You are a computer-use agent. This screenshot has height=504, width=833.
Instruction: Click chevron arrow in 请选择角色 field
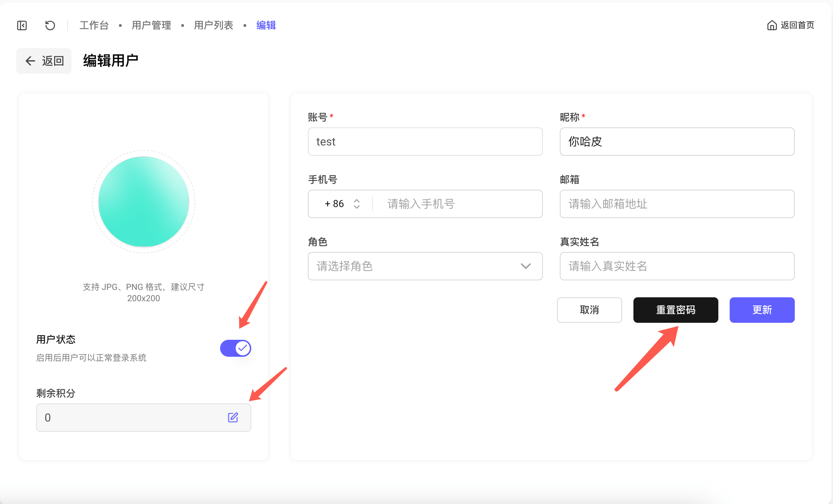526,266
